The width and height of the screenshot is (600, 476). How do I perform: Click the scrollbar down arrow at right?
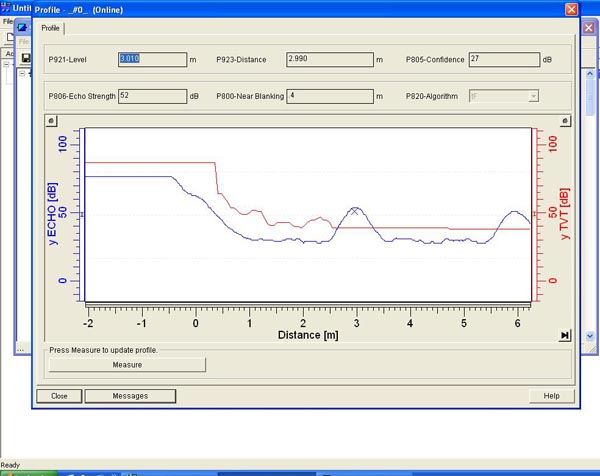pos(590,336)
